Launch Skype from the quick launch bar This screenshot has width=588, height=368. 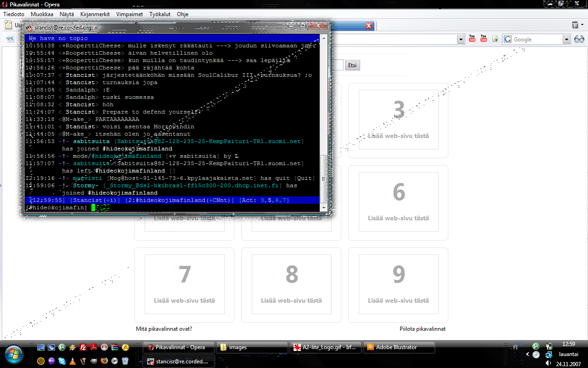pyautogui.click(x=62, y=361)
